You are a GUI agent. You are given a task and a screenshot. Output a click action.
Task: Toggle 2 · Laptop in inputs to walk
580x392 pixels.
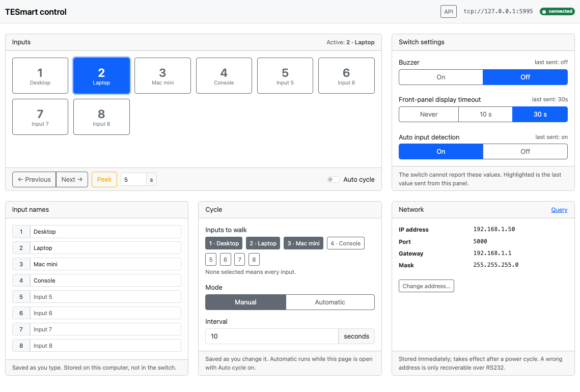pos(263,243)
